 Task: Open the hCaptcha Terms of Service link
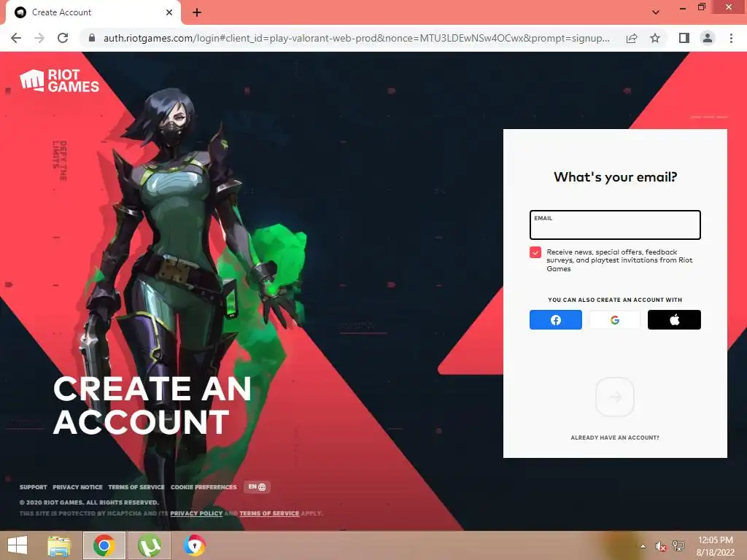(269, 513)
